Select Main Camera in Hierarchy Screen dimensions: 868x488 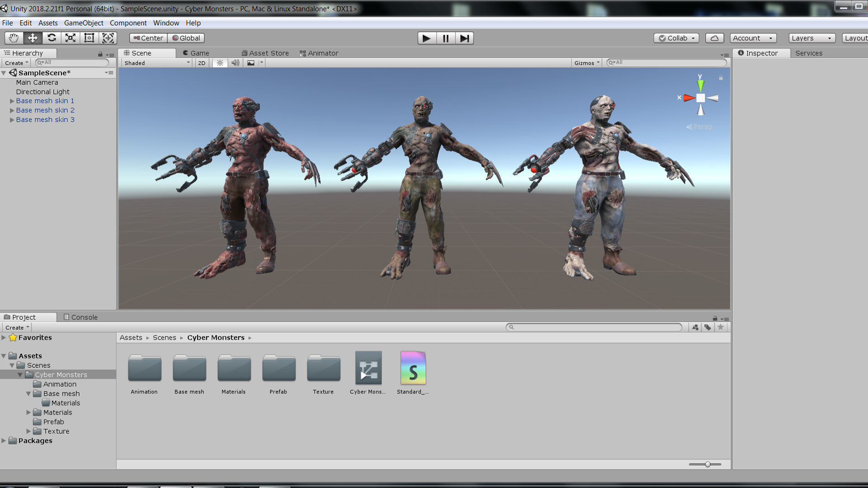point(37,82)
